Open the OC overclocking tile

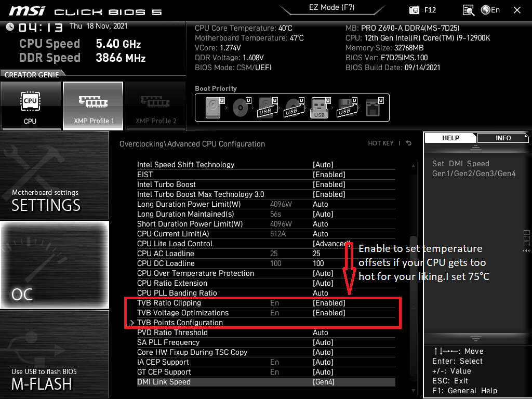pyautogui.click(x=54, y=265)
